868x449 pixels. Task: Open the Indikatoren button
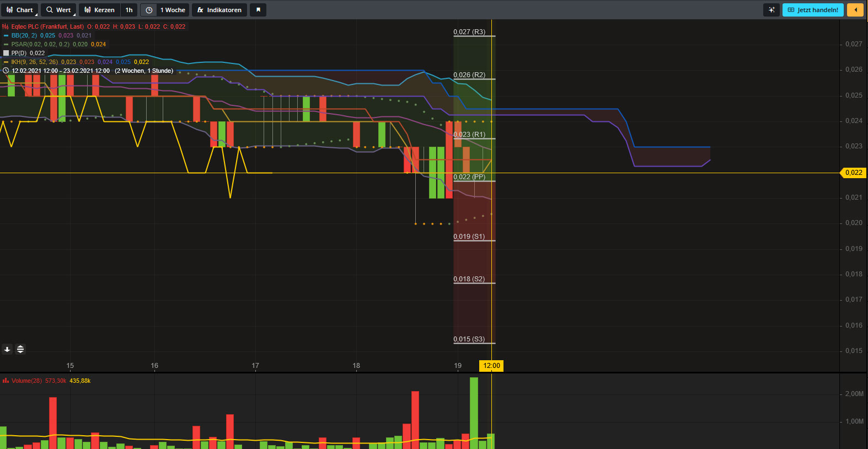click(219, 10)
